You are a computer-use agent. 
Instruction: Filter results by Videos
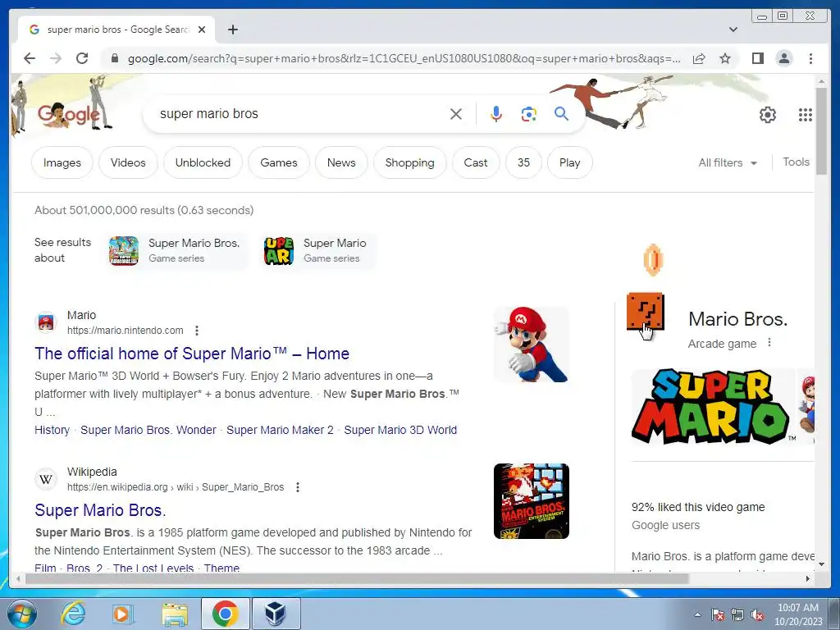pos(128,162)
